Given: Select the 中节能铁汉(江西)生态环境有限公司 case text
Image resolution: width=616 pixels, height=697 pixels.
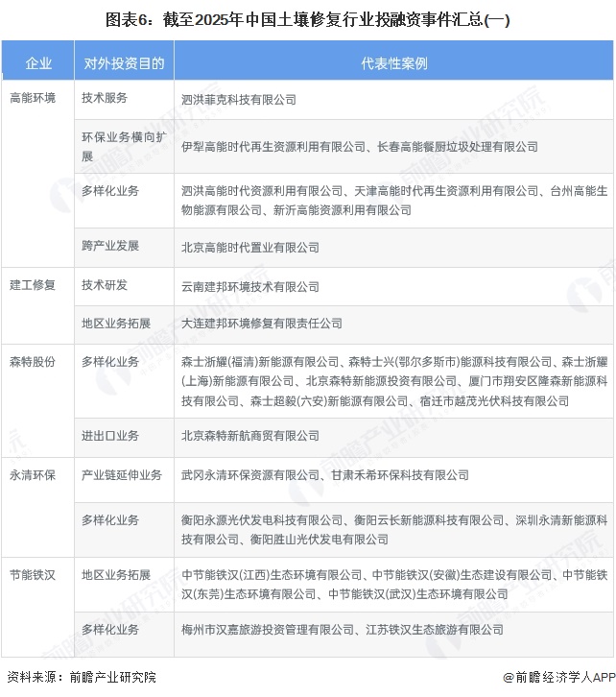Looking at the screenshot, I should (272, 575).
